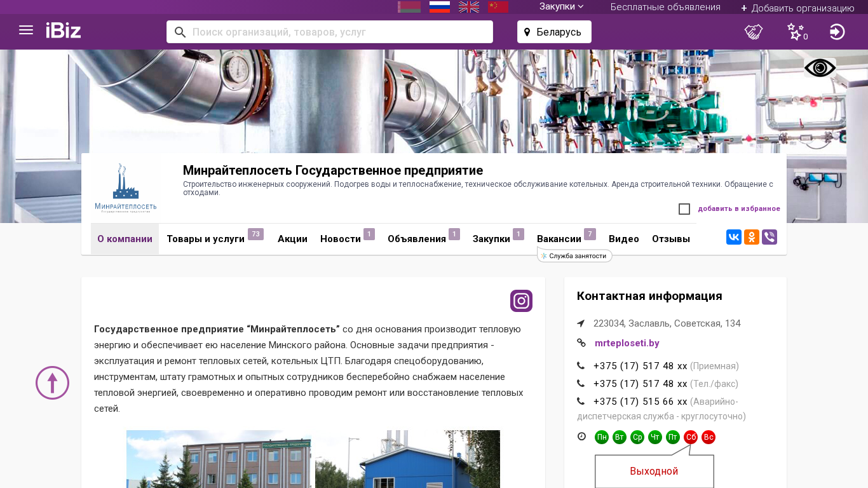Open Бесплатные объявления link

(x=665, y=7)
